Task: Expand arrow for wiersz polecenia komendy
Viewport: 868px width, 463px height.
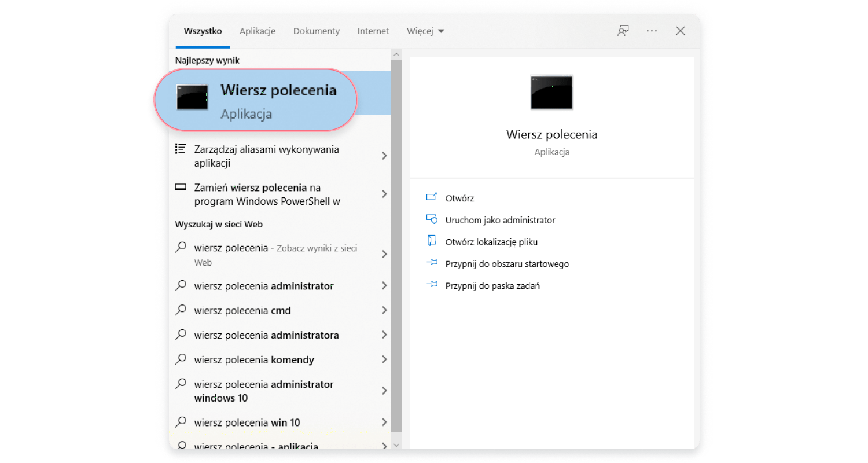Action: click(384, 359)
